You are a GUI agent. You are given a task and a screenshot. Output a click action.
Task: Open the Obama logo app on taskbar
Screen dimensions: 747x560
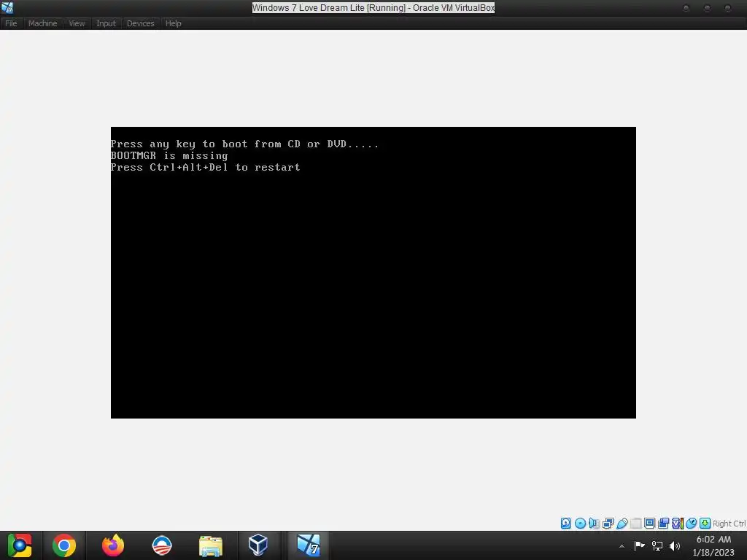pos(162,545)
